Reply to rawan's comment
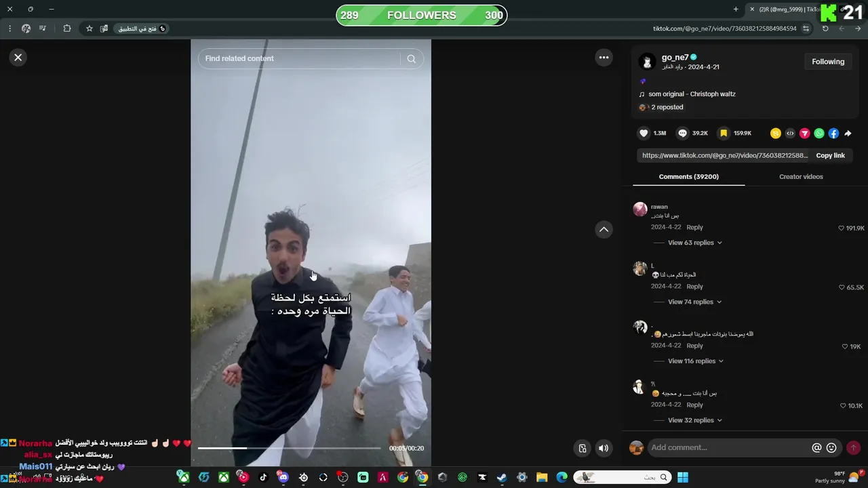The image size is (868, 488). point(694,228)
